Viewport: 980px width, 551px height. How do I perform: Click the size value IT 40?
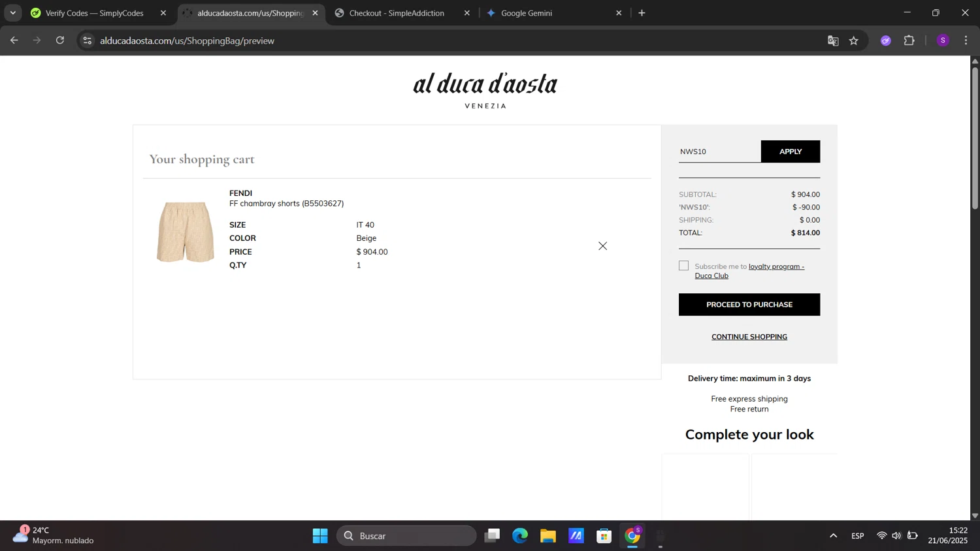pos(365,225)
